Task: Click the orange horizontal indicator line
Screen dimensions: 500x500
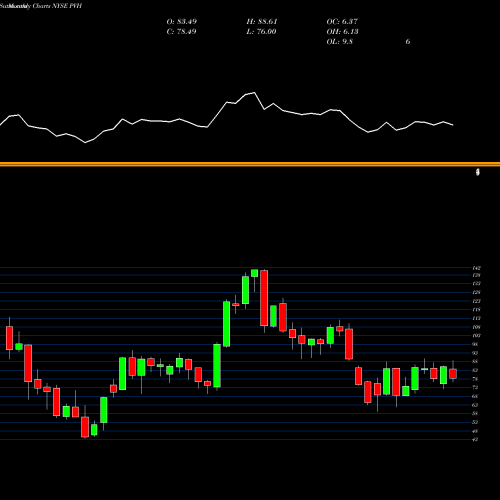Action: (250, 164)
